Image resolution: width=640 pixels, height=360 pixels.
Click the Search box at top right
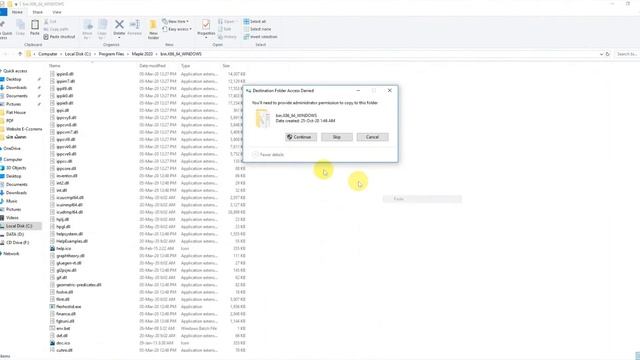pos(627,54)
